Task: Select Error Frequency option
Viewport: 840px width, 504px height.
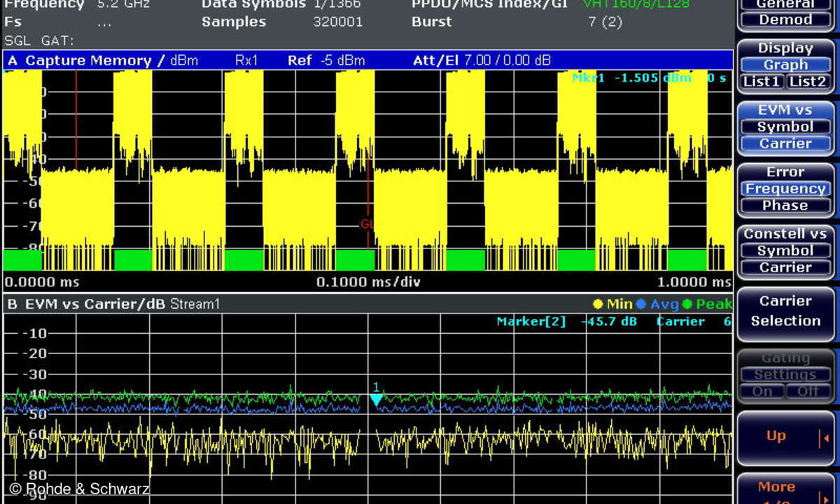Action: point(785,188)
